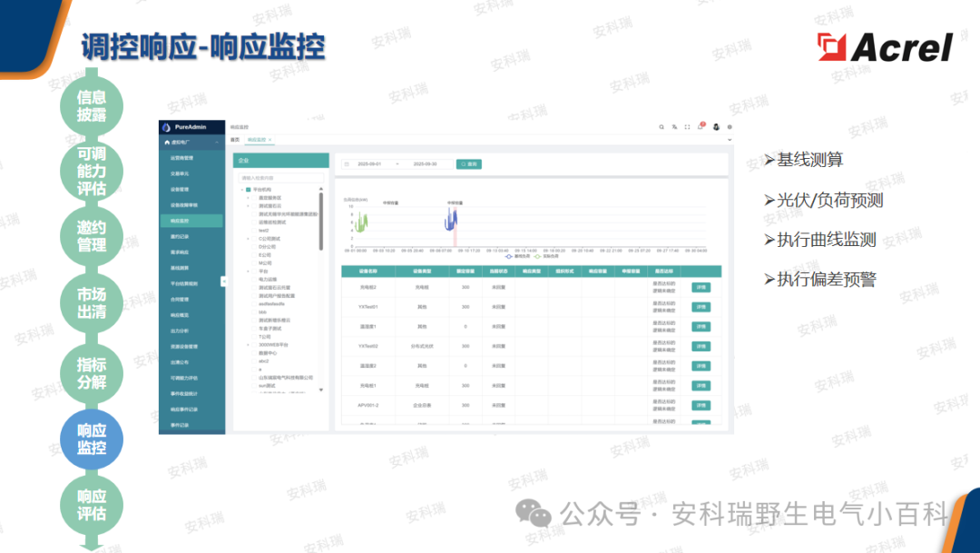Screen dimensions: 980x553
Task: Click the PureAdmin logo icon
Action: tap(166, 126)
